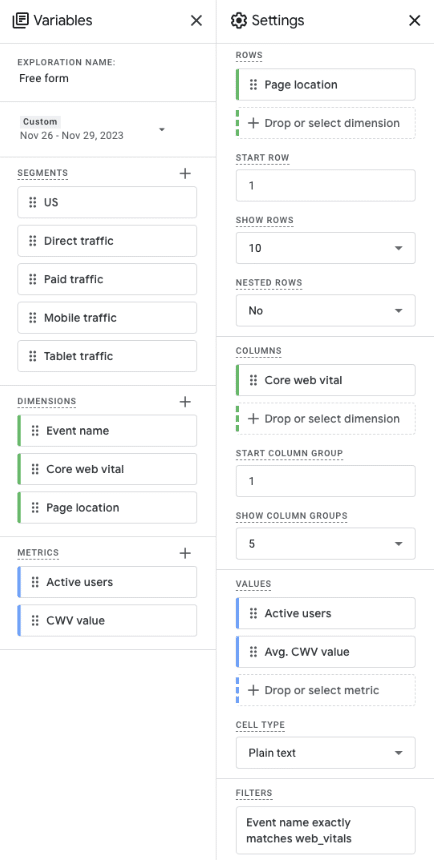Select the Event name dimension
The width and height of the screenshot is (437, 867).
coord(107,431)
